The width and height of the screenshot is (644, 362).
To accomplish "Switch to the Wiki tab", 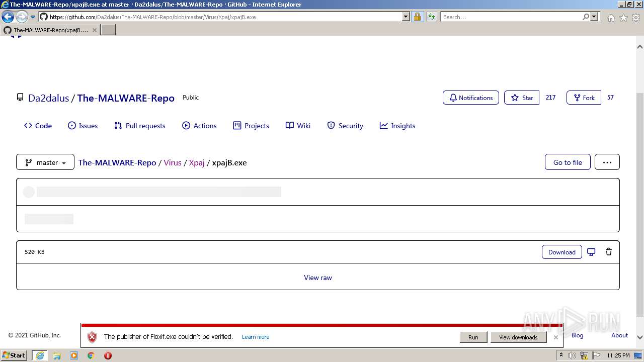I will pos(298,126).
